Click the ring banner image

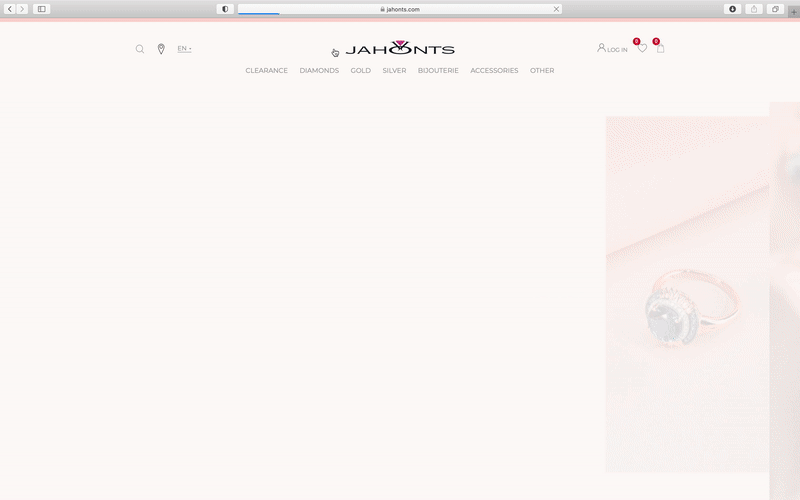[x=687, y=294]
